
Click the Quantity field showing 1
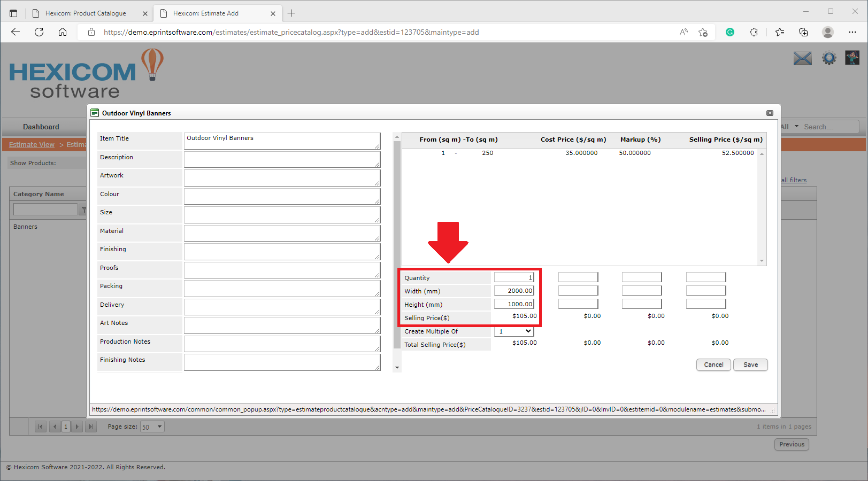click(x=514, y=277)
